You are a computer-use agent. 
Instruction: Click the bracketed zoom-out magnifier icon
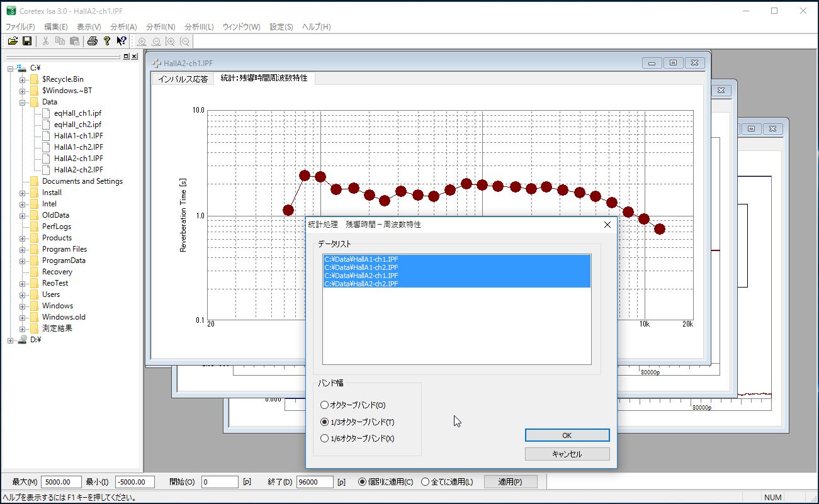click(184, 42)
